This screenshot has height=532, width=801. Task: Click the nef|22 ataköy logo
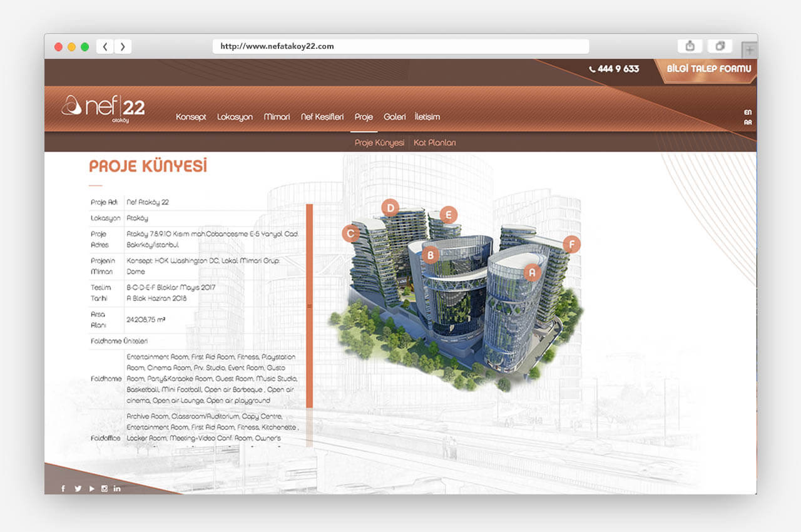[x=102, y=108]
